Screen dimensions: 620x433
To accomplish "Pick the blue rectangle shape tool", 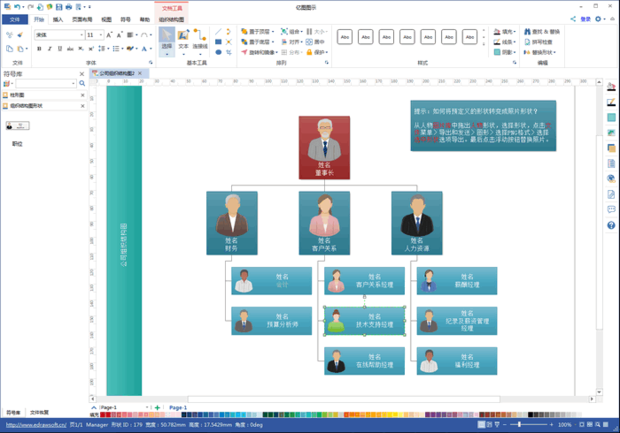I will pos(218,42).
